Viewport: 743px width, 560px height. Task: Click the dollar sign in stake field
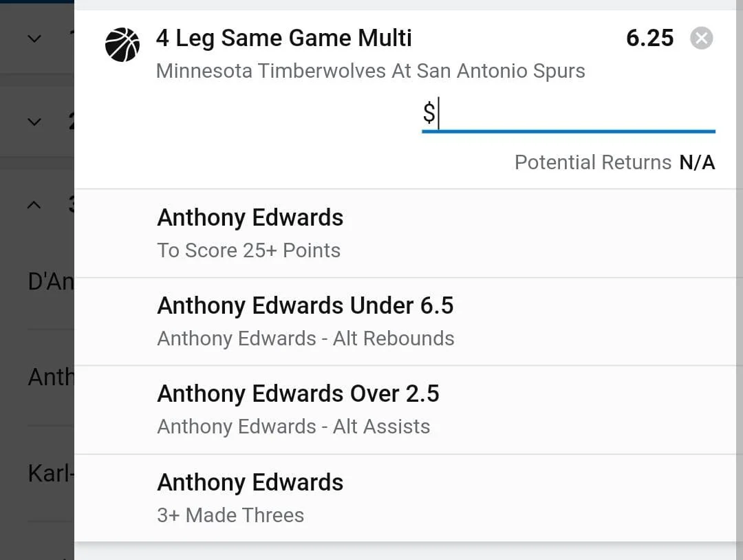(429, 113)
